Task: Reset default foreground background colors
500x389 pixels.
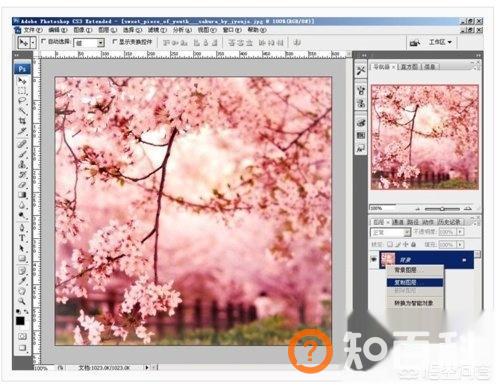Action: coord(18,312)
